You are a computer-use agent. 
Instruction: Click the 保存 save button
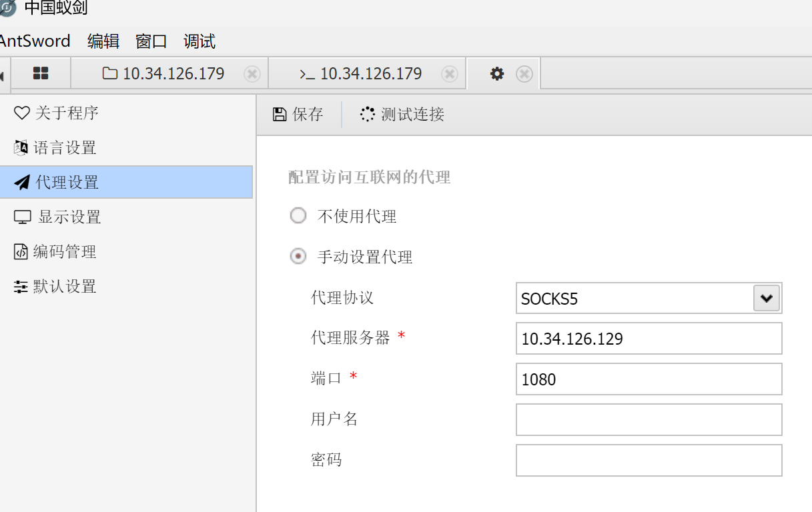tap(298, 115)
